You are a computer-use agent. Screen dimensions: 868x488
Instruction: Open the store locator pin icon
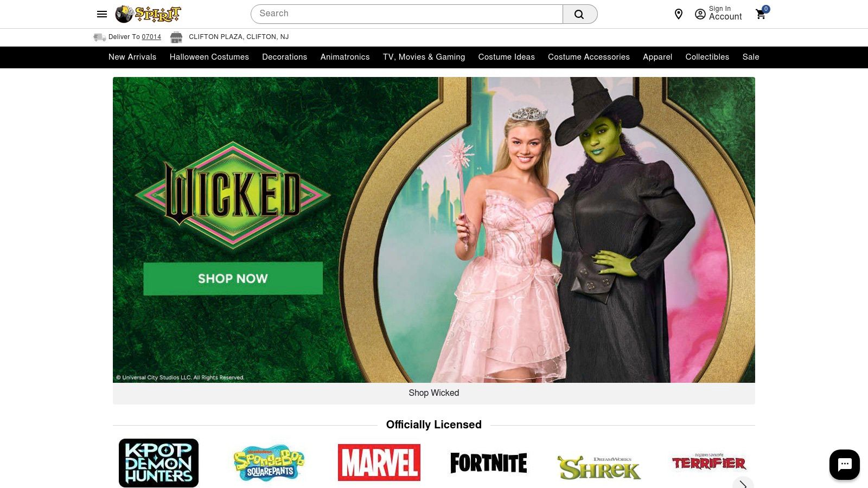678,14
